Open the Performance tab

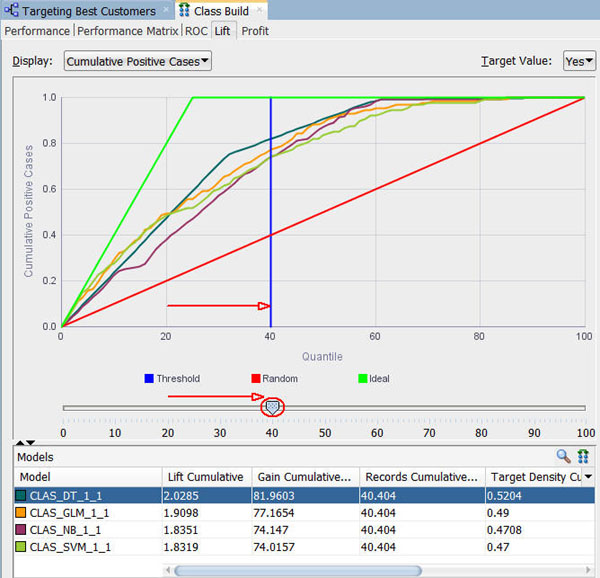[x=37, y=31]
